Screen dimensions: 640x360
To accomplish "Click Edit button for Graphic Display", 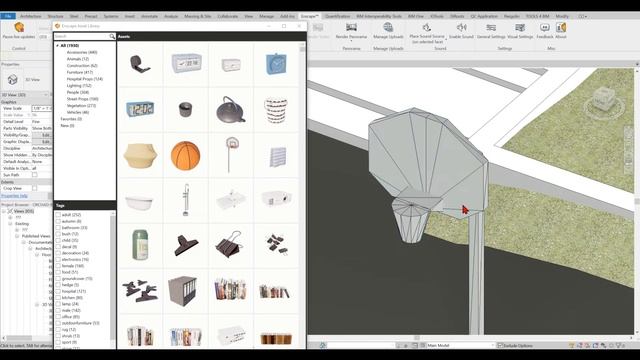I will point(42,142).
